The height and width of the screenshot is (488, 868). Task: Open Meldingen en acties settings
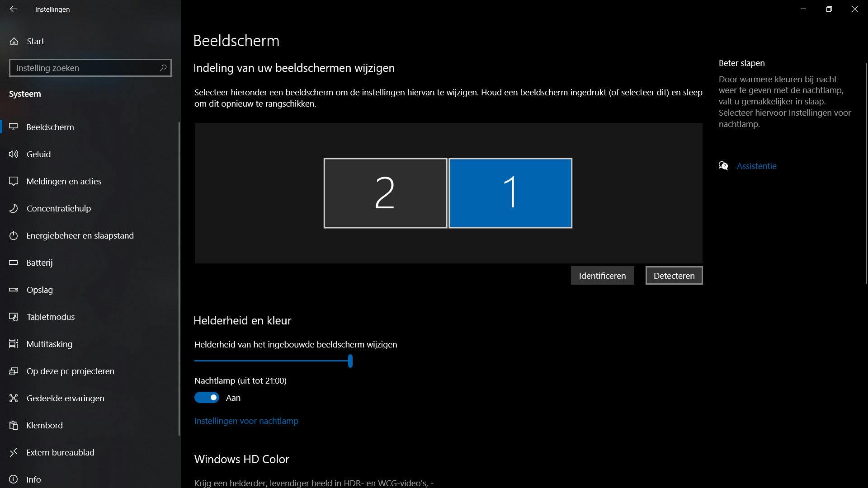[64, 181]
